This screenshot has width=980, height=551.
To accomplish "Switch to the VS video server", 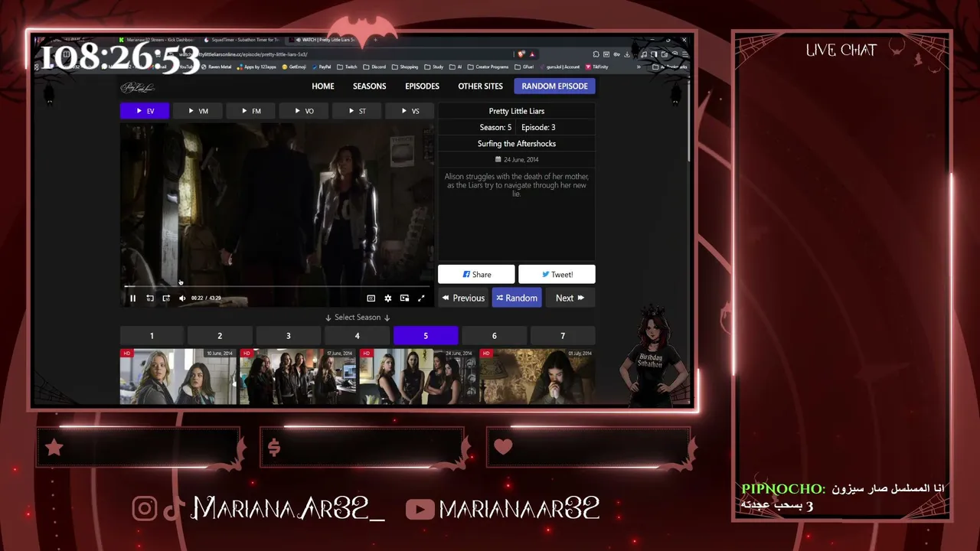I will pyautogui.click(x=410, y=111).
